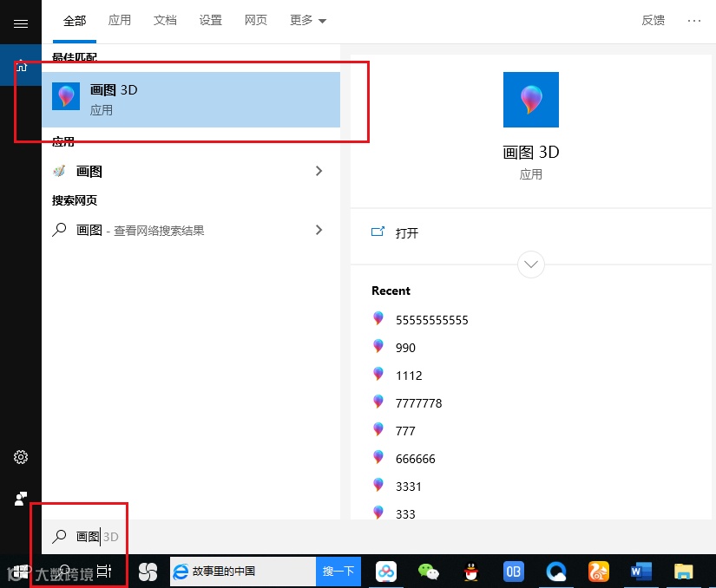Click the open-window icon beside 打开
The width and height of the screenshot is (716, 588).
click(x=378, y=232)
